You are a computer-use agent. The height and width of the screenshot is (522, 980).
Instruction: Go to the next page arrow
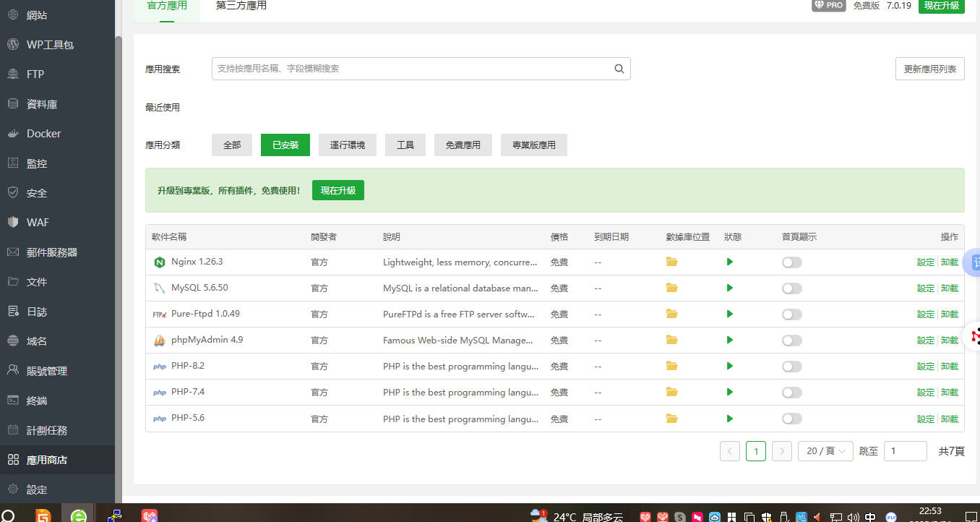pos(781,451)
